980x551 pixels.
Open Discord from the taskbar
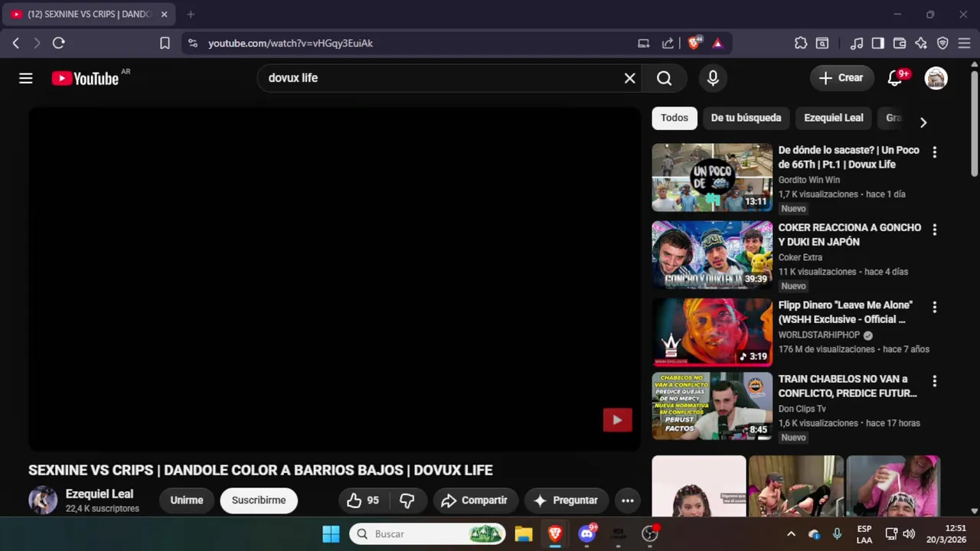pos(587,534)
